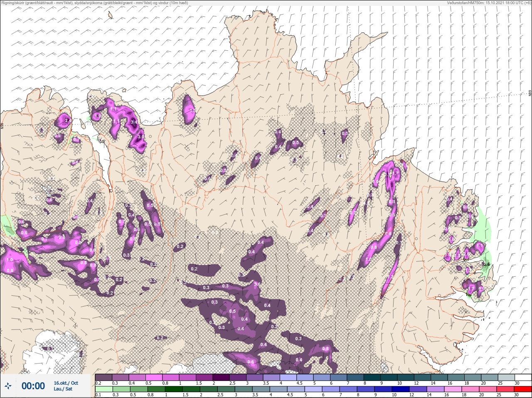Image resolution: width=532 pixels, height=398 pixels.
Task: Click the map title text starting with 'Rigning/skúrir'
Action: click(94, 2)
